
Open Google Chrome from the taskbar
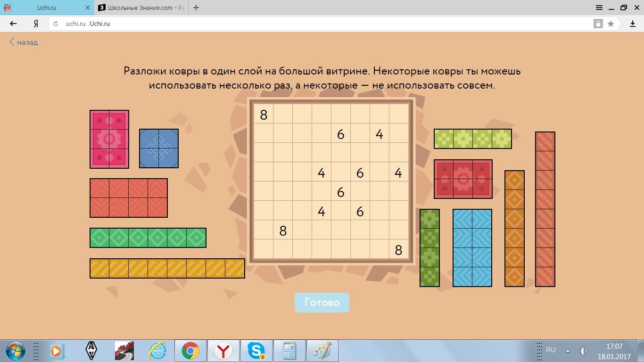(190, 351)
